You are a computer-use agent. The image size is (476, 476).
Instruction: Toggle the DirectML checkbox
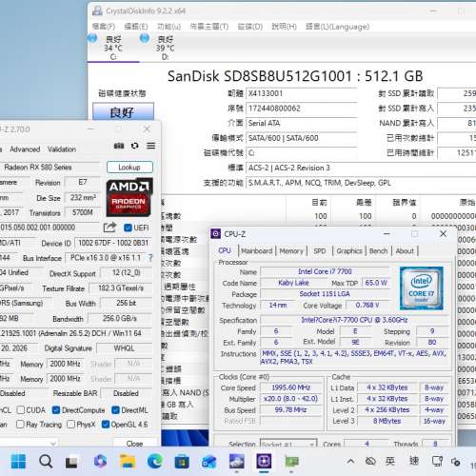115,410
